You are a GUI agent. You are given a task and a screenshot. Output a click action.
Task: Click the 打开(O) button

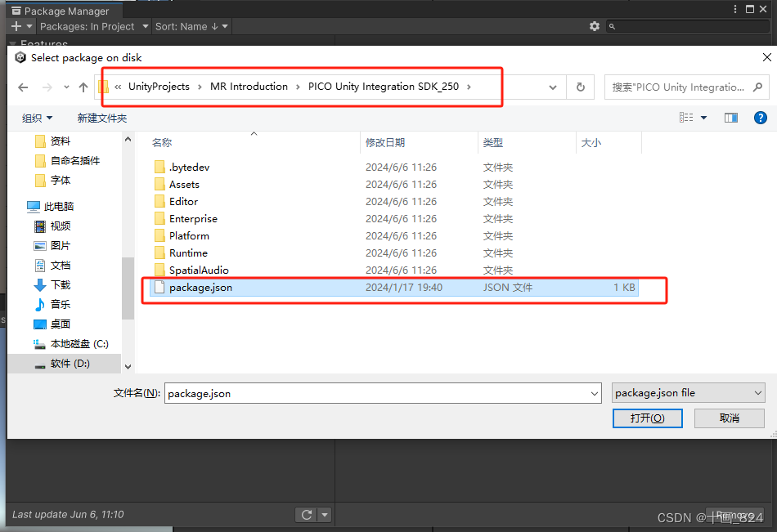coord(647,418)
